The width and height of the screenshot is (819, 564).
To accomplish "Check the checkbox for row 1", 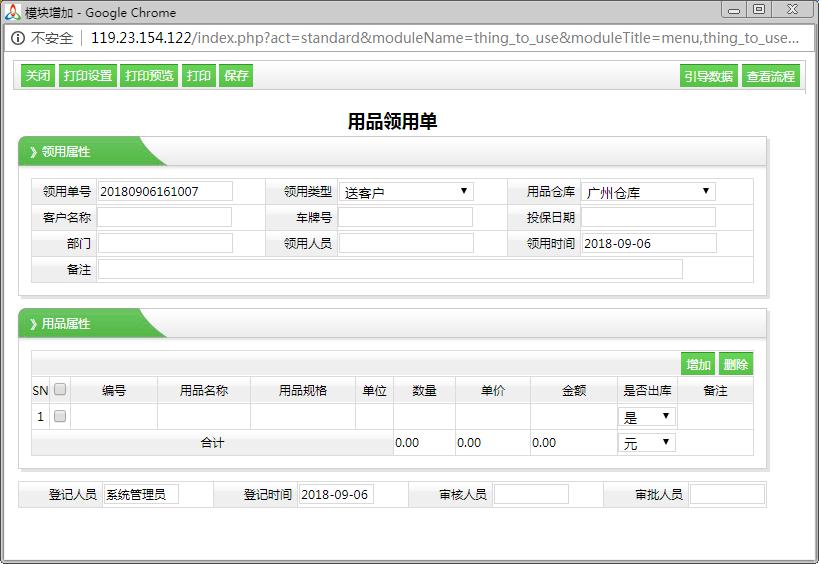I will tap(60, 416).
